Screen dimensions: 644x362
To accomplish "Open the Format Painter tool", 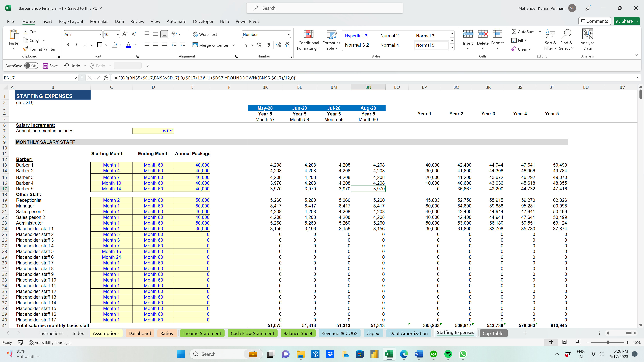I will pos(40,49).
